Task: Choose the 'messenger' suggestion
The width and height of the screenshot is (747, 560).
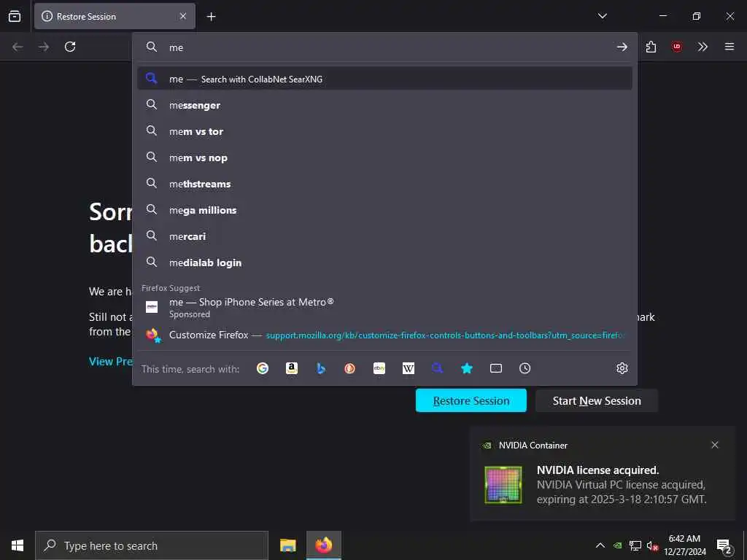Action: pyautogui.click(x=384, y=105)
